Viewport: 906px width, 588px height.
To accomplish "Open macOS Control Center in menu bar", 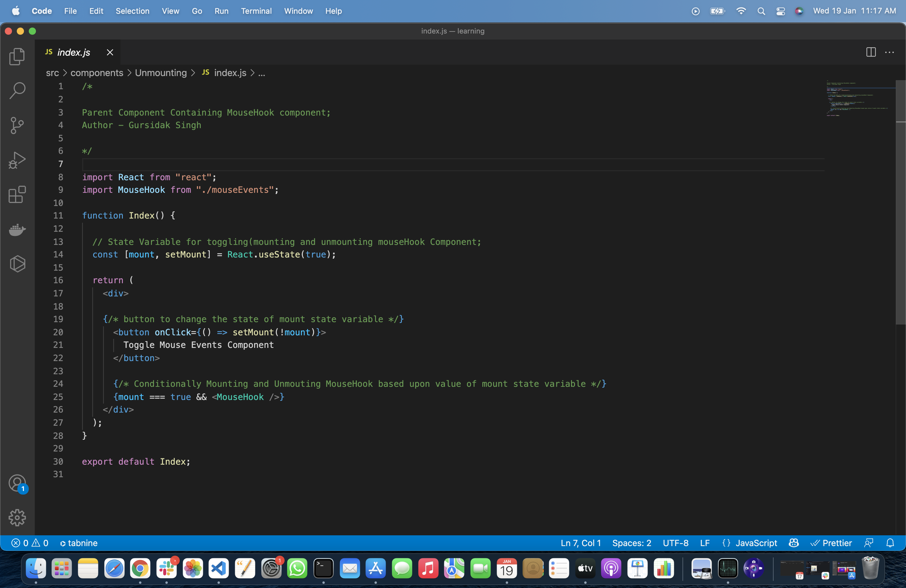I will click(780, 11).
